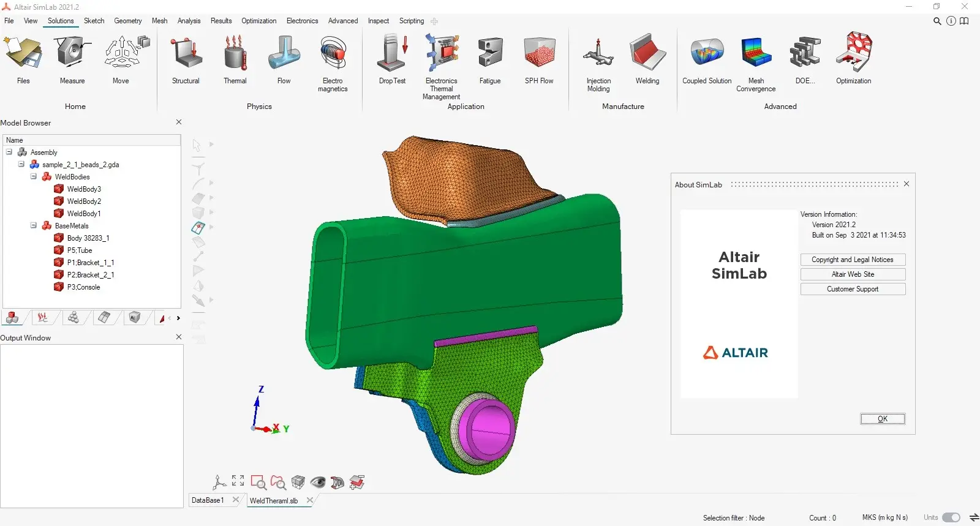
Task: Open the help book icon at top right
Action: coord(964,21)
